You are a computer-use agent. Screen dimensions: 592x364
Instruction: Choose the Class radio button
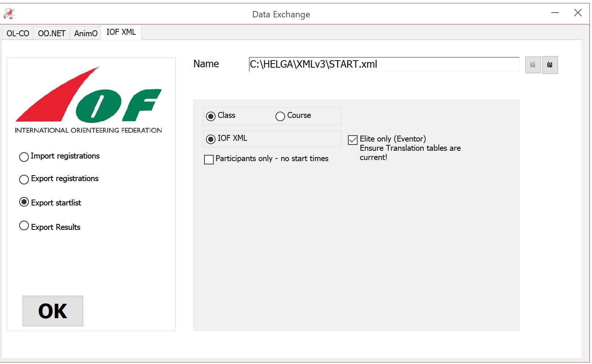coord(211,116)
